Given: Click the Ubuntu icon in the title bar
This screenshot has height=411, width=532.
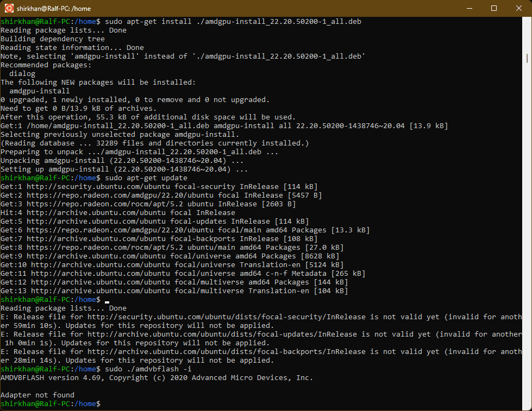Looking at the screenshot, I should pos(9,8).
